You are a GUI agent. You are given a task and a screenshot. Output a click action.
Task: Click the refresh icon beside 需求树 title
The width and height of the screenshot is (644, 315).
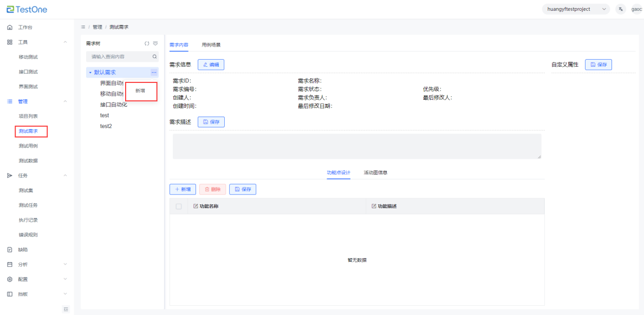click(x=146, y=43)
